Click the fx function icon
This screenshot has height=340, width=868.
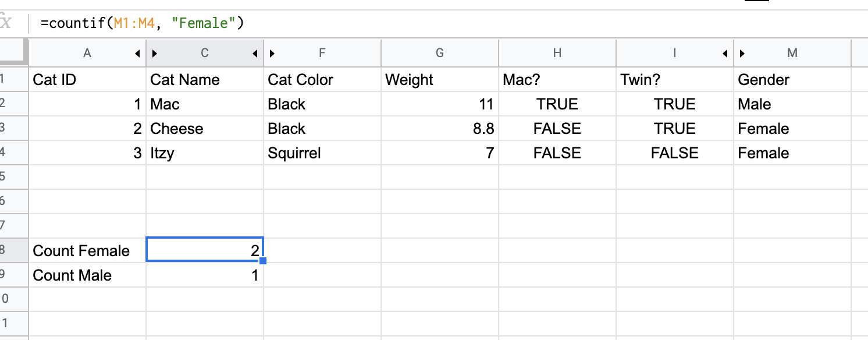[x=5, y=23]
